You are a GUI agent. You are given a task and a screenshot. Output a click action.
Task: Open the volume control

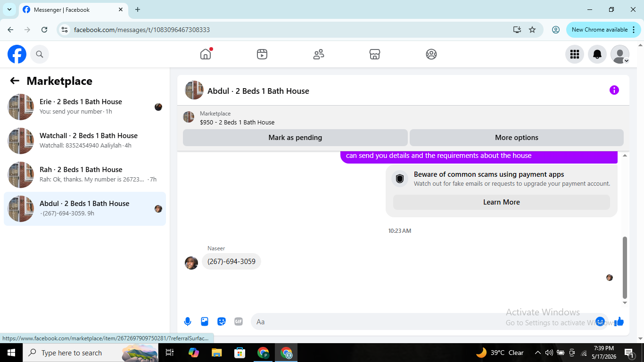[x=549, y=353]
